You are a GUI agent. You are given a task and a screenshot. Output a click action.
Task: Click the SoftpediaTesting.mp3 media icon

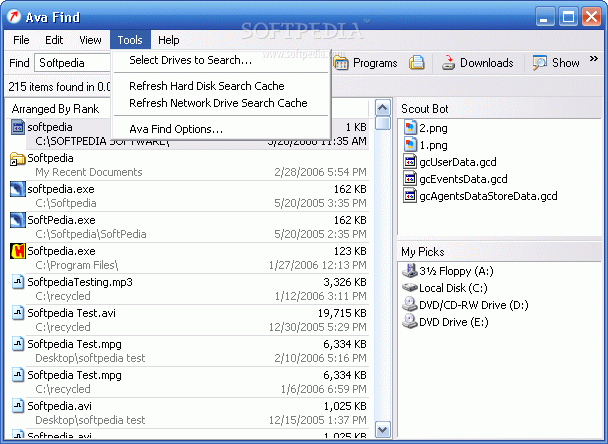click(17, 282)
